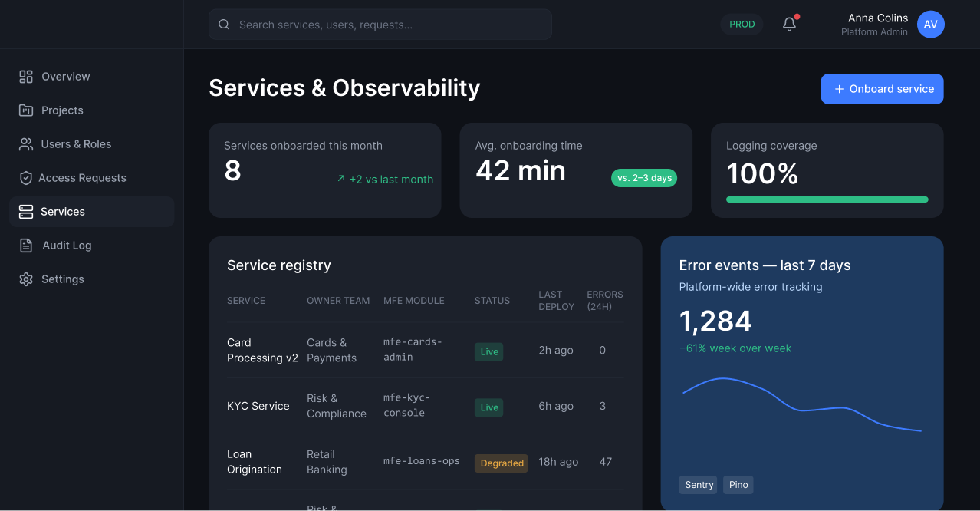Click the Pino tag chip
Image resolution: width=980 pixels, height=511 pixels.
pyautogui.click(x=738, y=485)
